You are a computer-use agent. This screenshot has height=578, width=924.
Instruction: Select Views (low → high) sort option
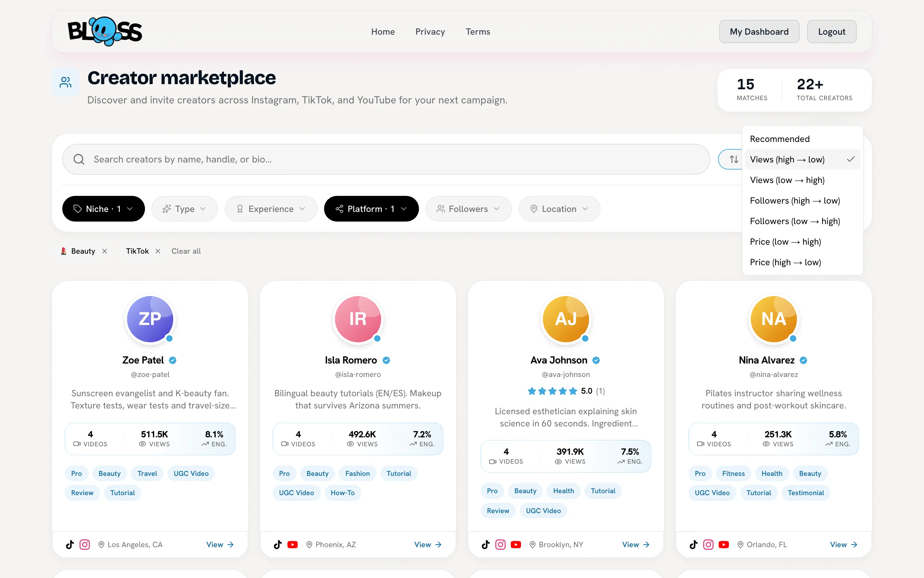click(802, 180)
